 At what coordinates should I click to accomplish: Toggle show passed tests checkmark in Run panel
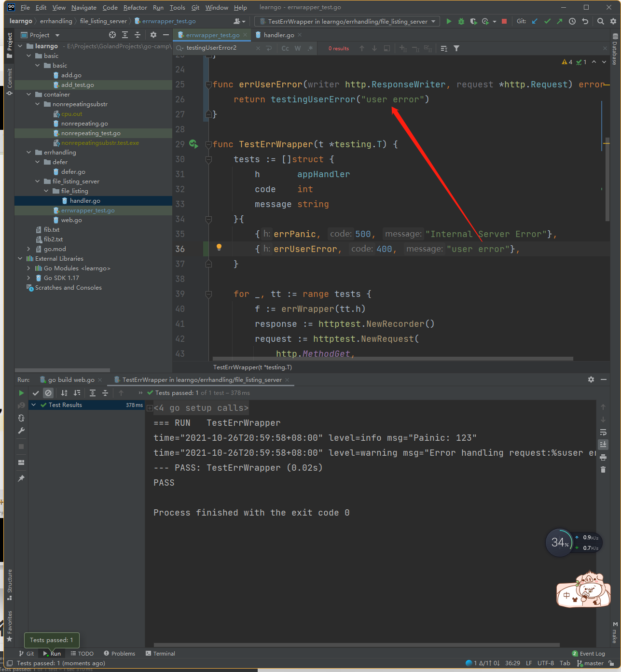[x=36, y=393]
